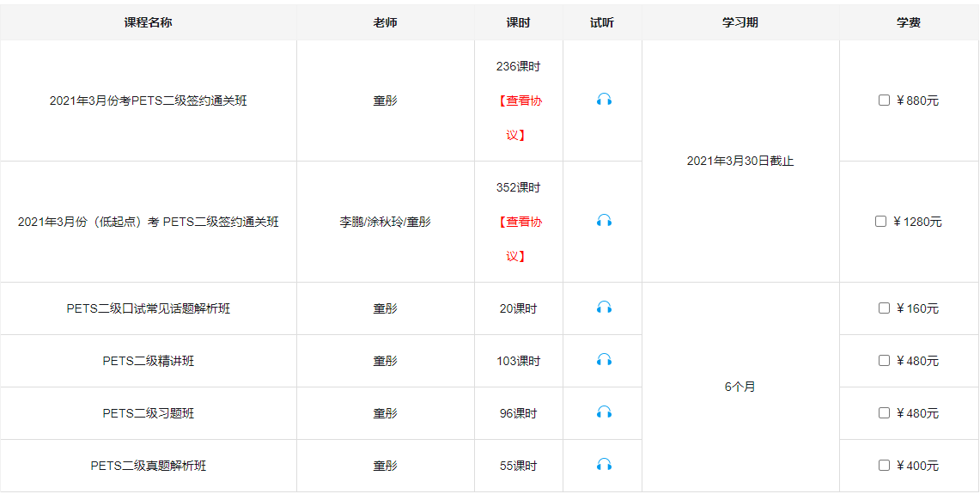The height and width of the screenshot is (494, 980).
Task: Tick checkbox for PETS二级习题班 ¥480元
Action: click(884, 413)
